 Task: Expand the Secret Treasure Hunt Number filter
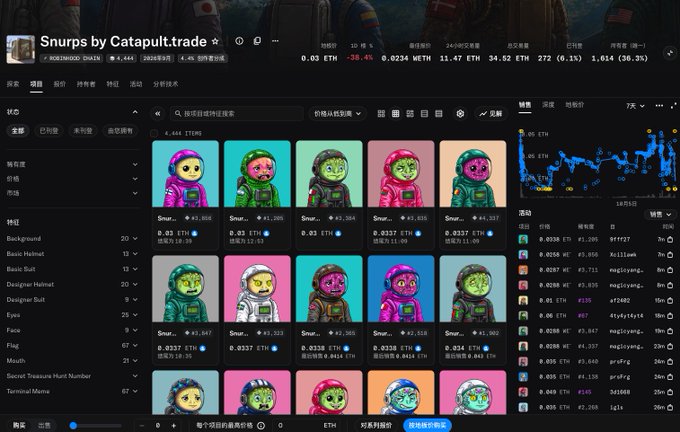72,376
